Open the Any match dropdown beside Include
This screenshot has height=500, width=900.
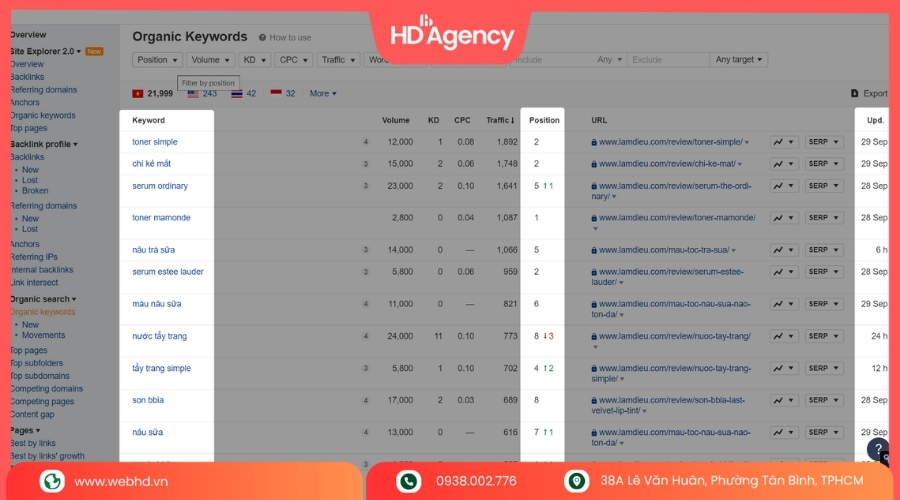(x=609, y=60)
